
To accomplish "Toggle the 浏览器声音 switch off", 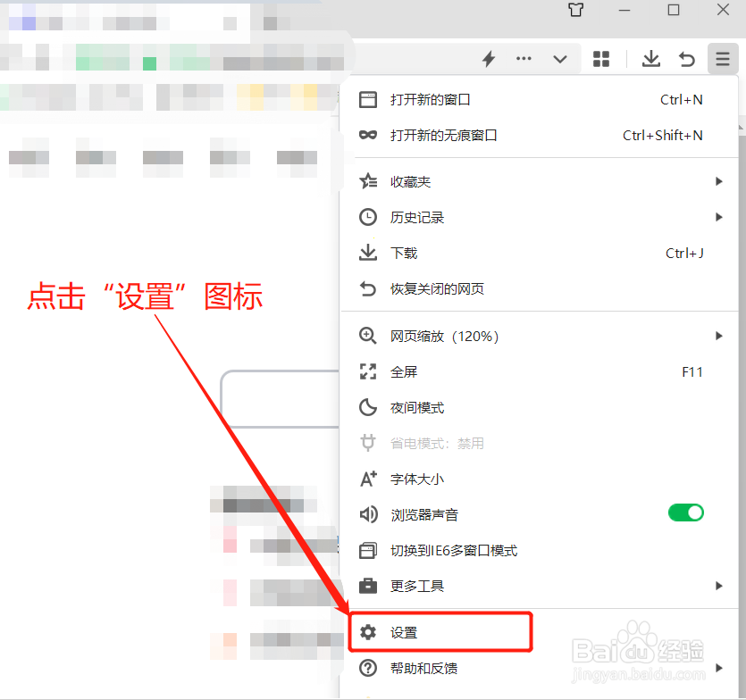I will coord(685,512).
